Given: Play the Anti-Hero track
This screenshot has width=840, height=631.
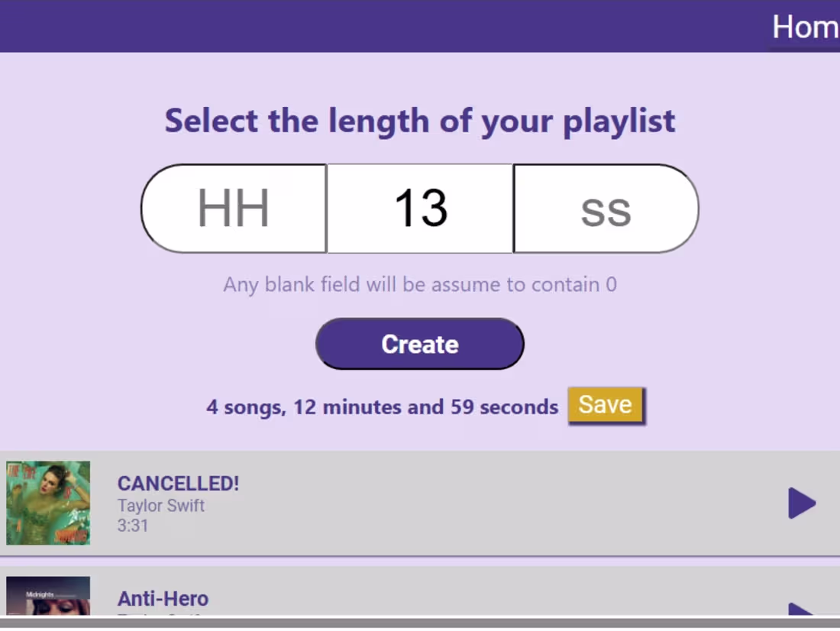Looking at the screenshot, I should (x=800, y=609).
